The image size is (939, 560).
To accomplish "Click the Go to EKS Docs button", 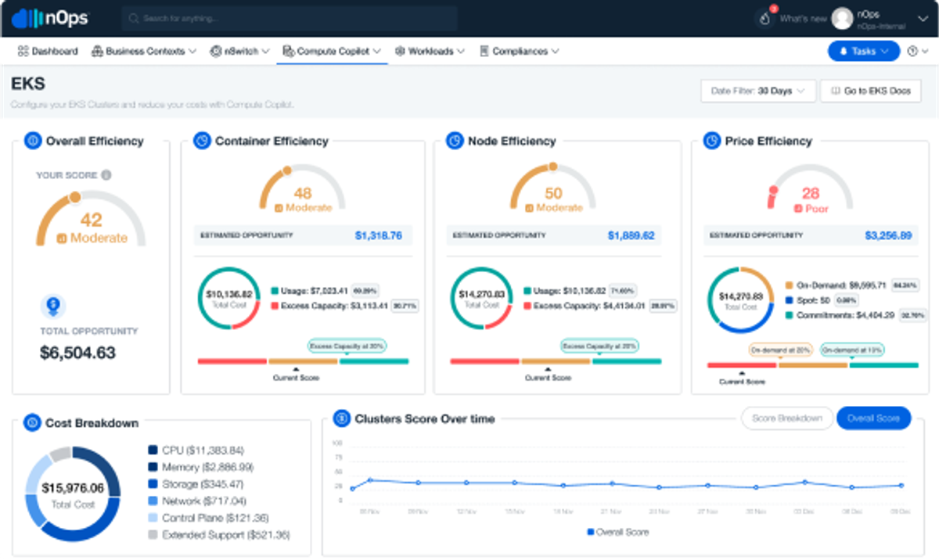I will [x=871, y=91].
